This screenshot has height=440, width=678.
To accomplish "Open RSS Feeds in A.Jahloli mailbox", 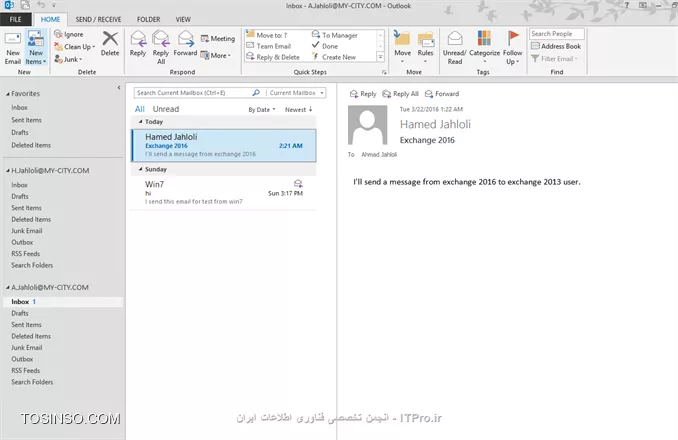I will (26, 370).
